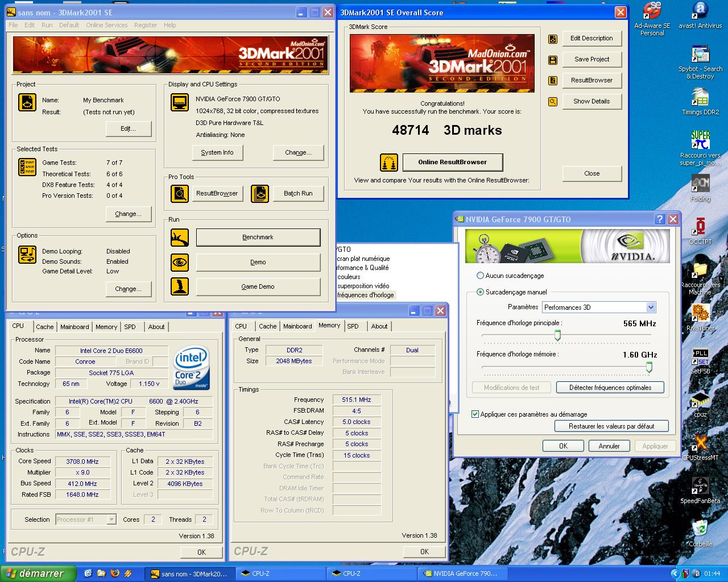Click the NVIDIA GeForce 790... taskbar button

click(x=461, y=573)
